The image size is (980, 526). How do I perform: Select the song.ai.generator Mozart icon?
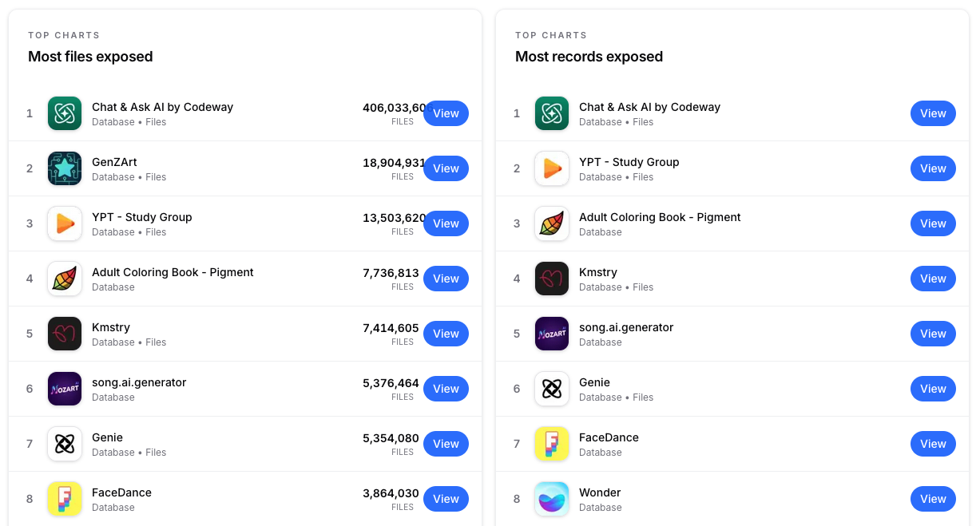(x=65, y=389)
